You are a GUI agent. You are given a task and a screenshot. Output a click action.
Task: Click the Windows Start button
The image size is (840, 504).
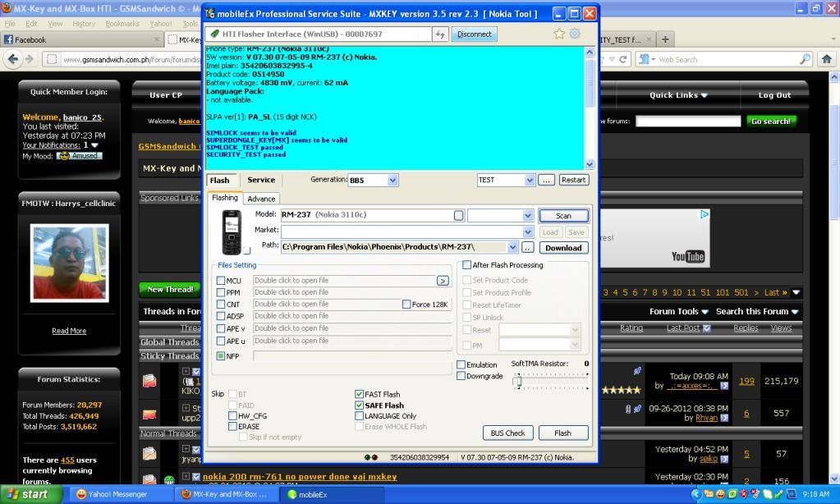click(31, 494)
